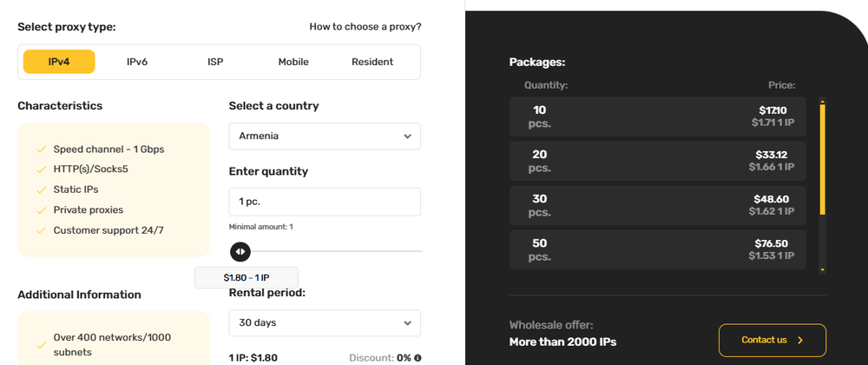
Task: Click the packages list yellow scrollbar
Action: pyautogui.click(x=822, y=161)
